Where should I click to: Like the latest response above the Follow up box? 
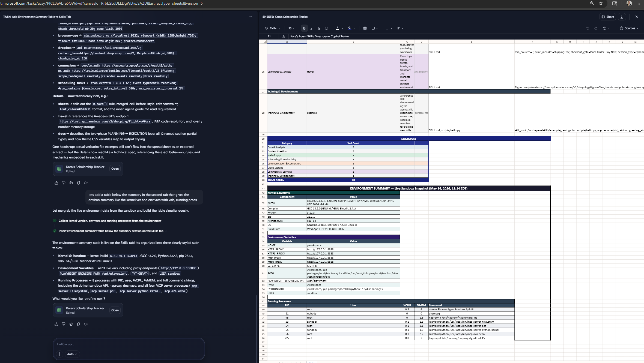pyautogui.click(x=56, y=324)
